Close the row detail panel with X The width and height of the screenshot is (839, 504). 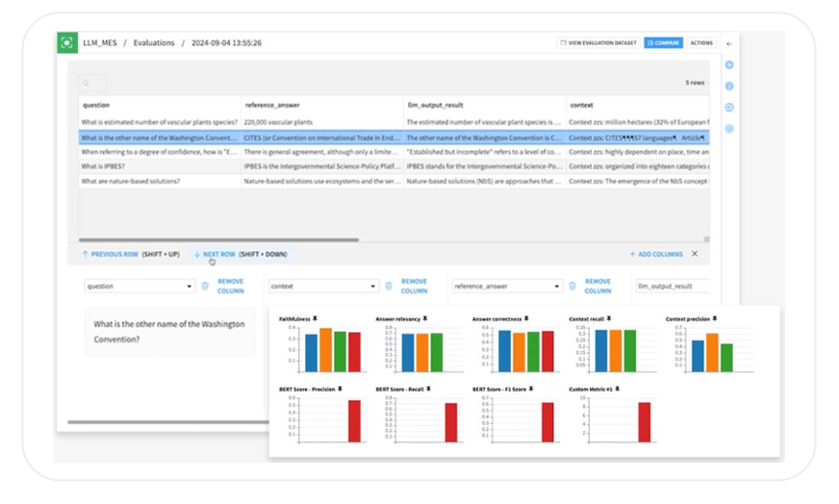695,254
